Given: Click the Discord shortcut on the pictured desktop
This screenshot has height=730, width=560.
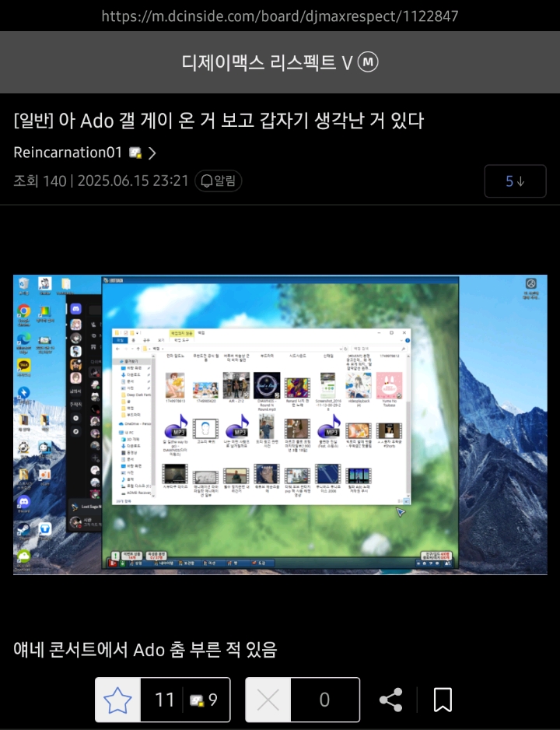Looking at the screenshot, I should 23,502.
